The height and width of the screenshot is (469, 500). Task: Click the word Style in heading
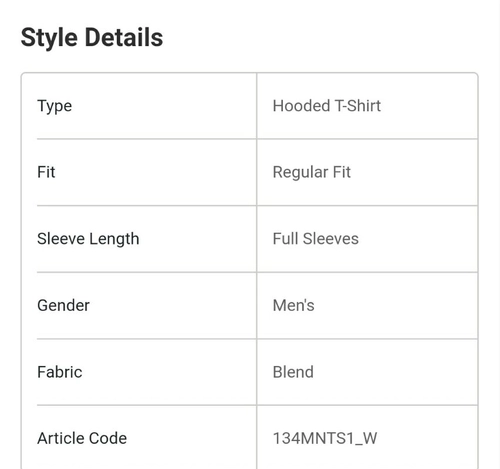(49, 38)
